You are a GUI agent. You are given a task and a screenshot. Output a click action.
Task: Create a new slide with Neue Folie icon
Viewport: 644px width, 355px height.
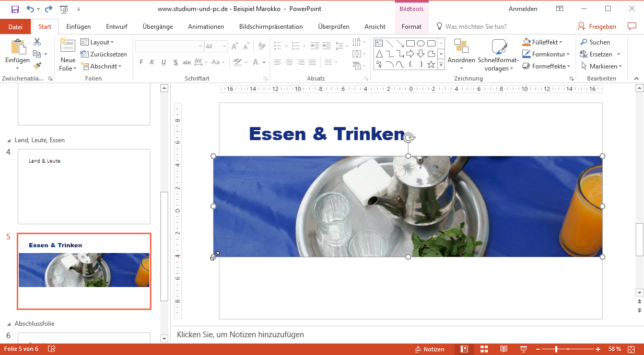click(x=68, y=46)
